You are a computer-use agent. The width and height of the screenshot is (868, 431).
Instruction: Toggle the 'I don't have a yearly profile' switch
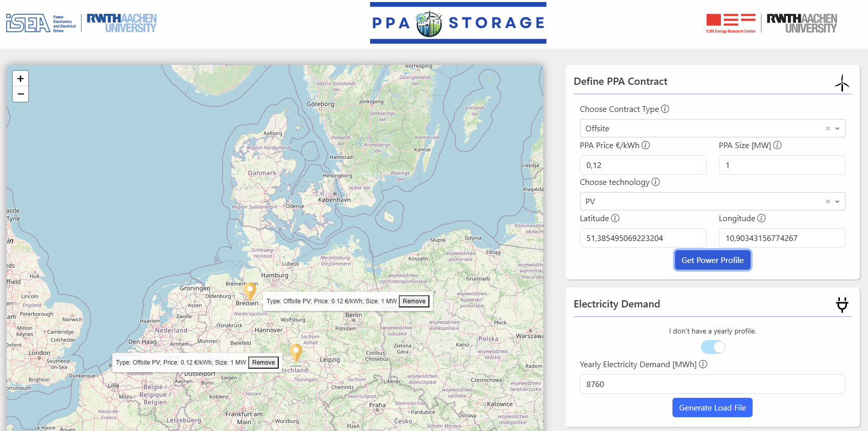click(x=713, y=347)
